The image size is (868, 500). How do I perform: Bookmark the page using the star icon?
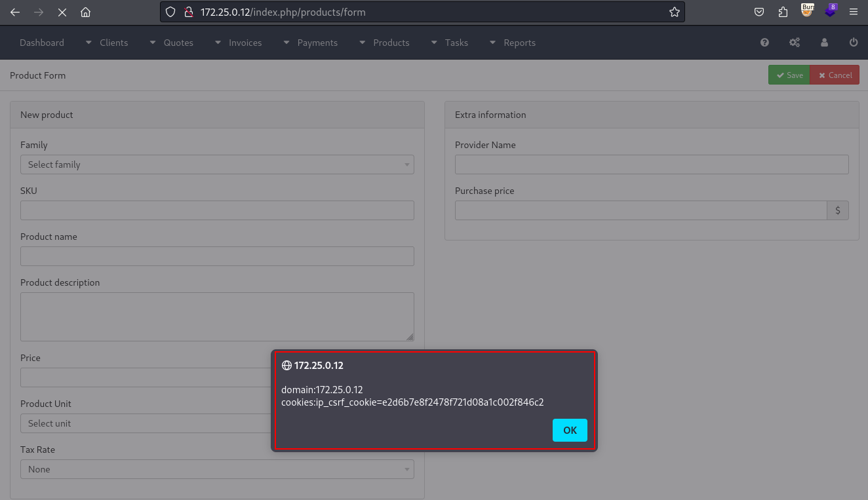(x=674, y=12)
